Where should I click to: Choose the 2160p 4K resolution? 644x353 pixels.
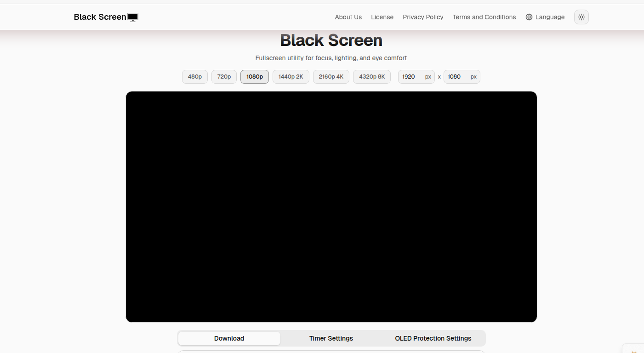pos(331,77)
